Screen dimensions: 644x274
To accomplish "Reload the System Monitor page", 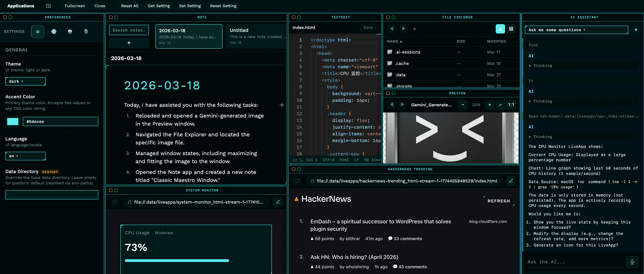I will (114, 202).
